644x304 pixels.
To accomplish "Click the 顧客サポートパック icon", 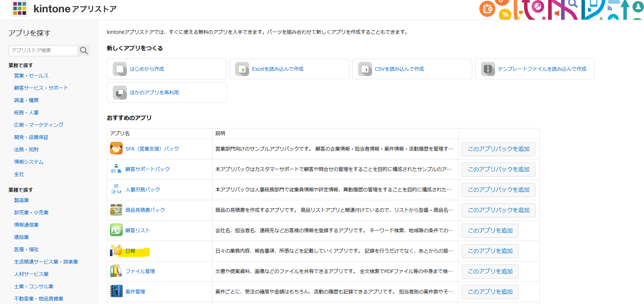I will pos(116,169).
